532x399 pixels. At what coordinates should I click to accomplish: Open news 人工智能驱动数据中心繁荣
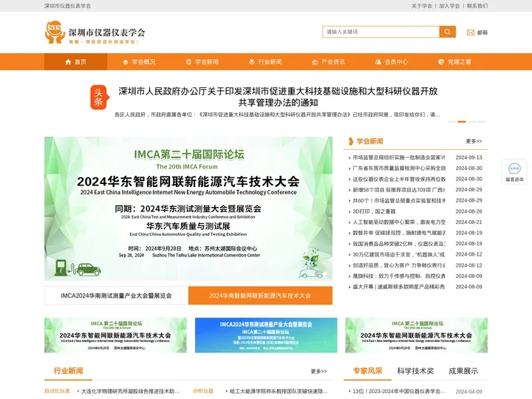click(399, 222)
